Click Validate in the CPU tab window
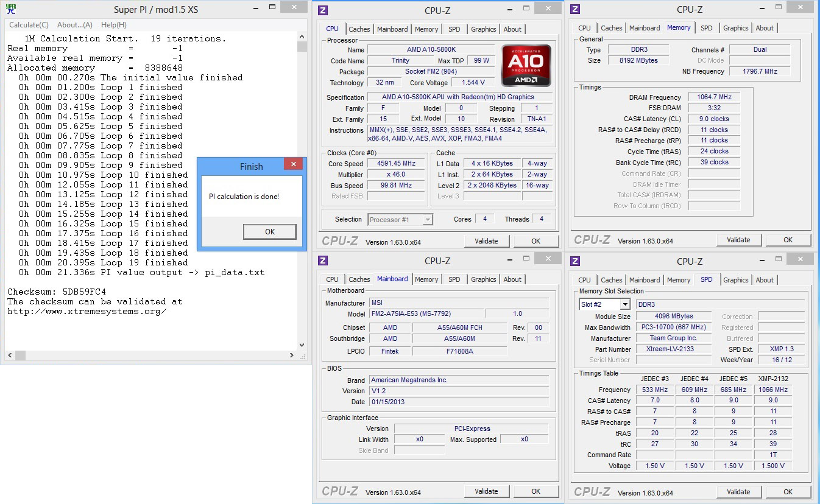This screenshot has height=504, width=820. pos(486,241)
